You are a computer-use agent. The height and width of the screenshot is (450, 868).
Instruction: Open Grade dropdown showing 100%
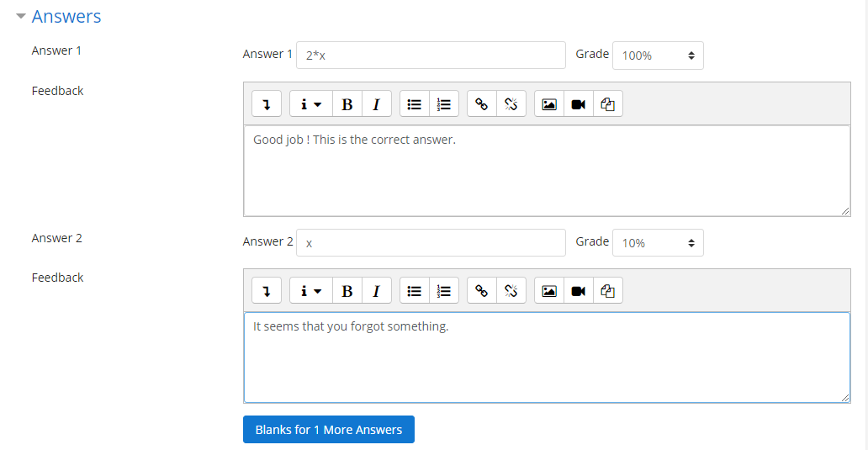658,56
